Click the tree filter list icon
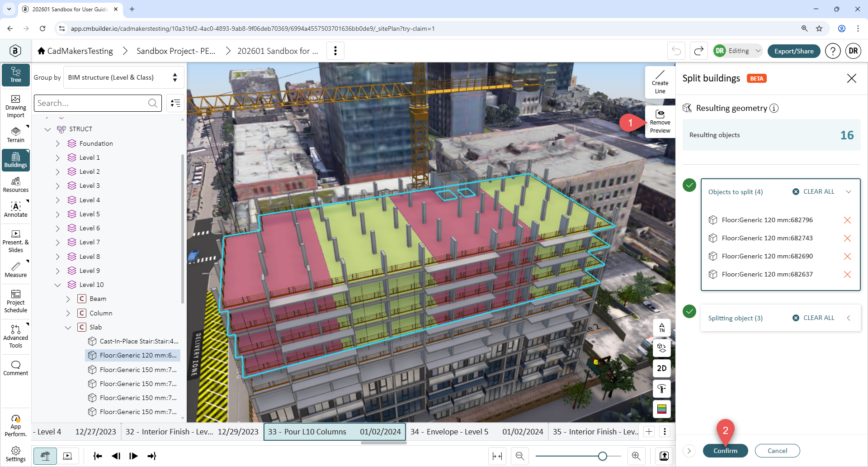This screenshot has height=467, width=868. pyautogui.click(x=175, y=103)
